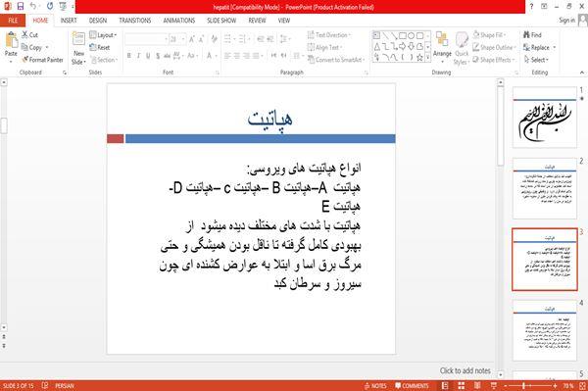
Task: Switch to the DESIGN tab
Action: tap(97, 21)
